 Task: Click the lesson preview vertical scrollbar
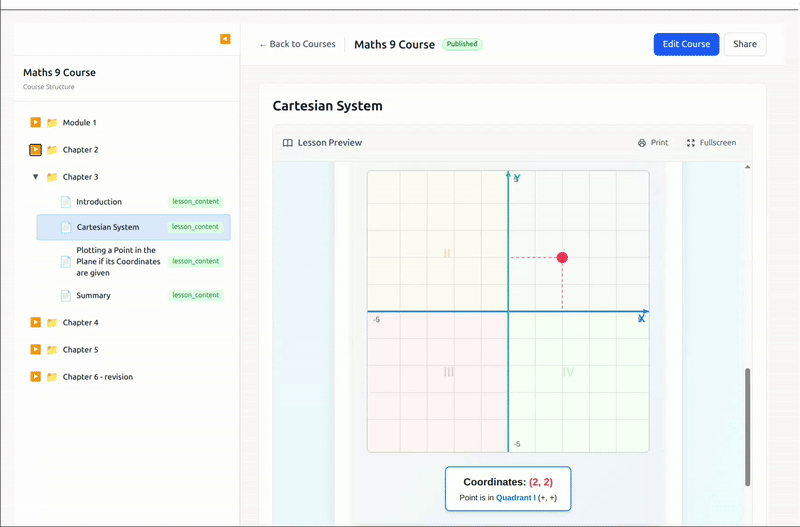(747, 427)
